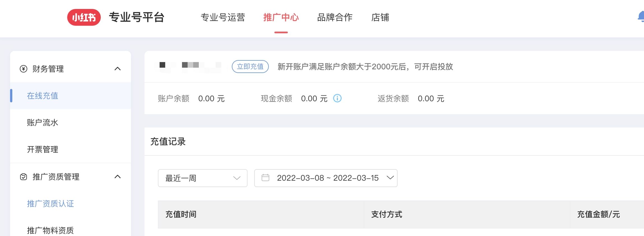
Task: Open the 最近一周 period dropdown
Action: (x=202, y=178)
